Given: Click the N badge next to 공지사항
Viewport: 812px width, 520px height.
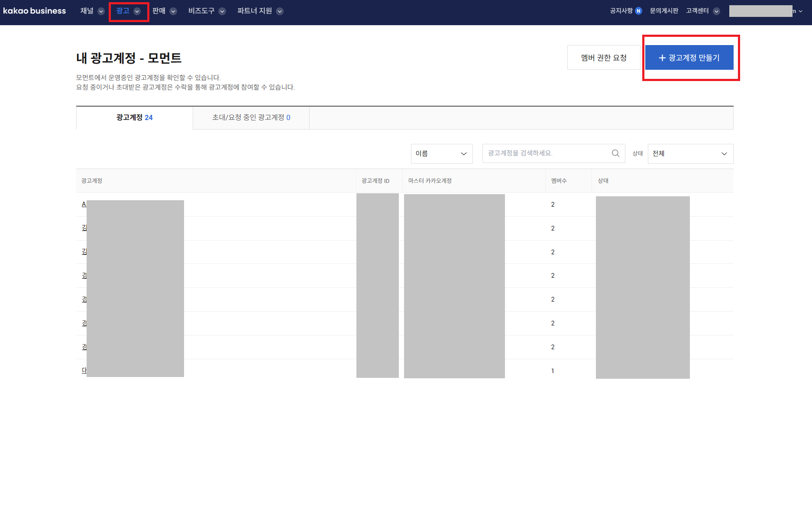Looking at the screenshot, I should pos(638,10).
